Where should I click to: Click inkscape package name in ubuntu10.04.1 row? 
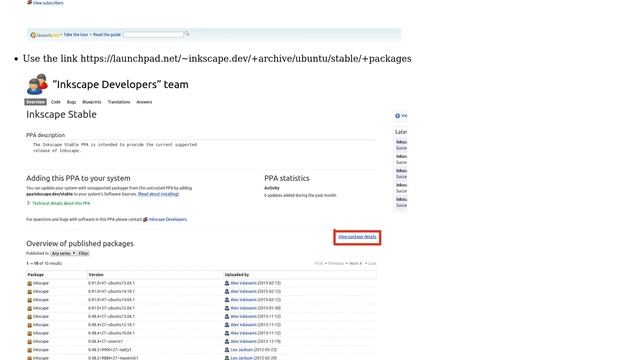pos(41,333)
